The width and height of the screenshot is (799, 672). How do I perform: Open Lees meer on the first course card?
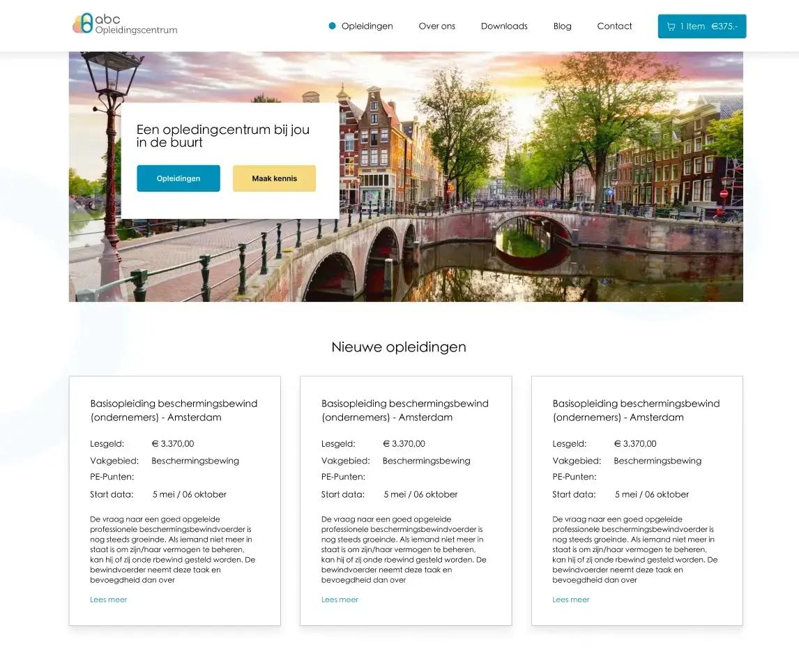click(x=108, y=599)
